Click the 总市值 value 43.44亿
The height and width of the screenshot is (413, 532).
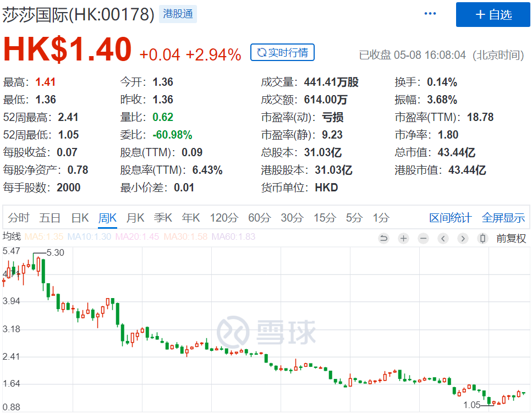coord(456,152)
